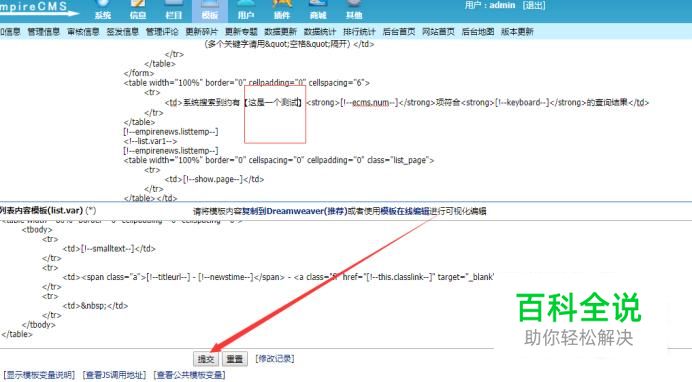
Task: Click the [!--smalltext--] line in list.var editor
Action: 109,249
